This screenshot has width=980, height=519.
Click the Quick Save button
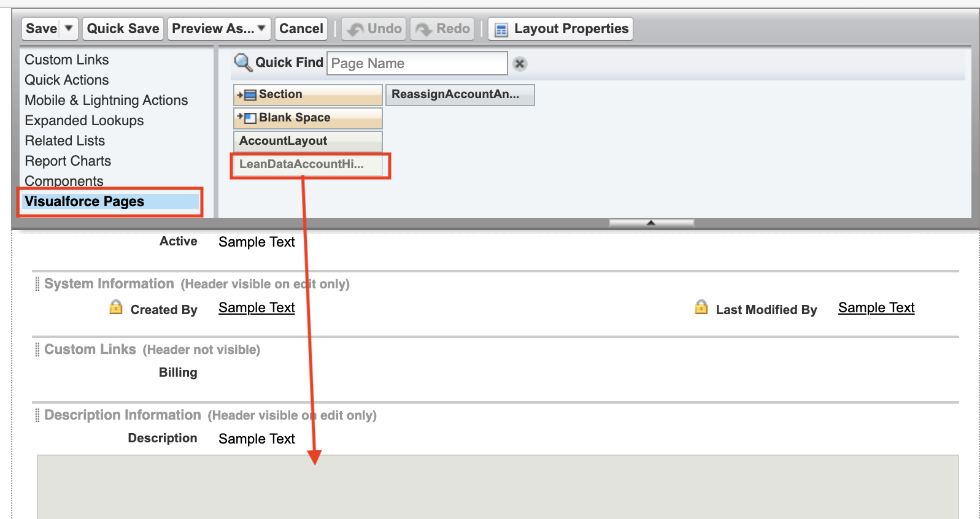[x=123, y=29]
